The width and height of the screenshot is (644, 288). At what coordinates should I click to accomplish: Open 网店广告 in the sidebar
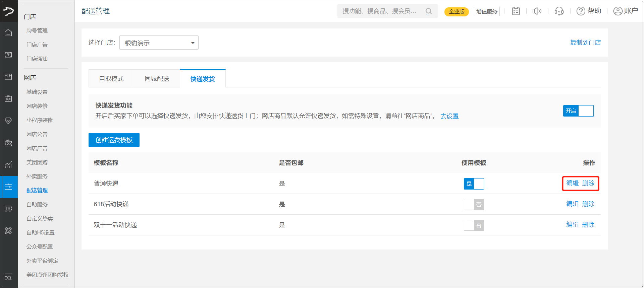(37, 148)
